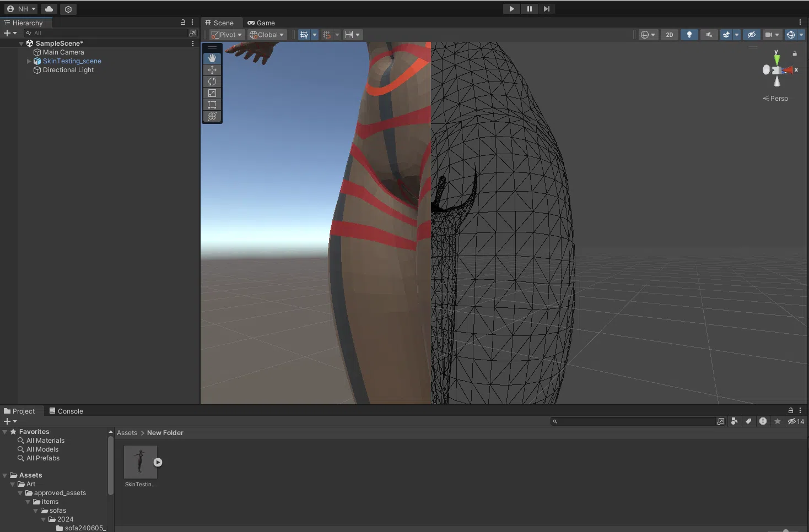This screenshot has width=809, height=532.
Task: Open Global/Local handle rotation dropdown
Action: coord(267,35)
